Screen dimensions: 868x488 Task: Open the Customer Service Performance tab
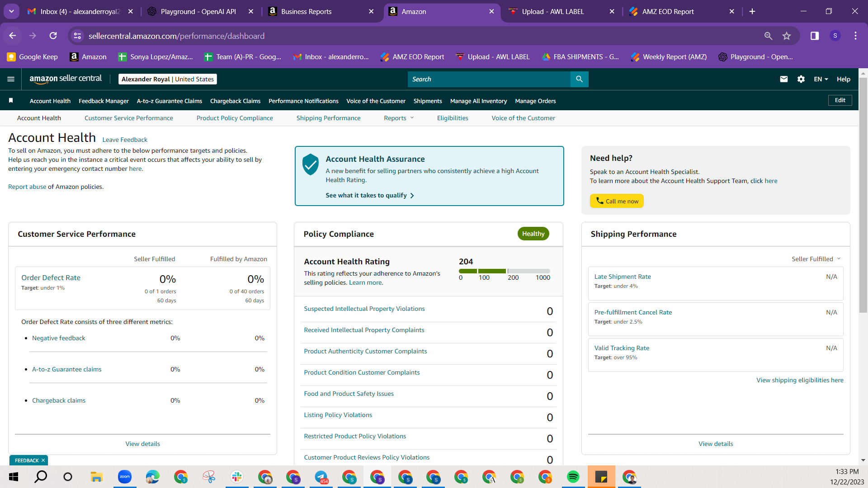(x=129, y=118)
